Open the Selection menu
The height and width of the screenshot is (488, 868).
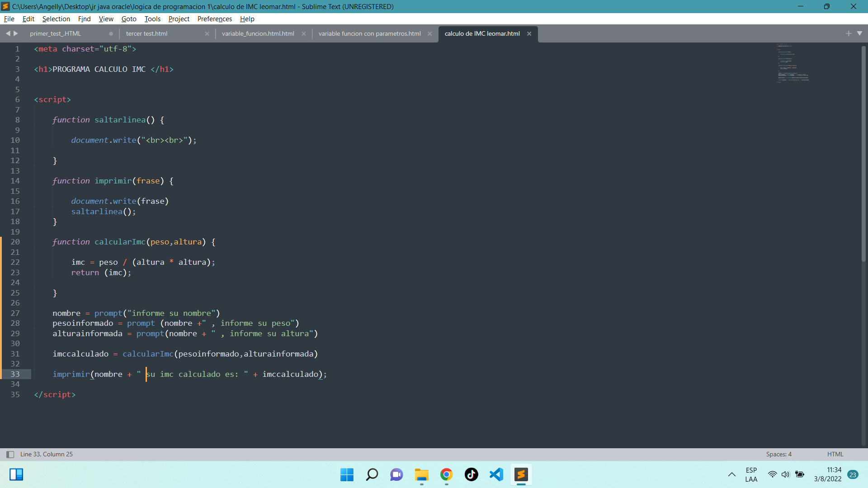(56, 19)
